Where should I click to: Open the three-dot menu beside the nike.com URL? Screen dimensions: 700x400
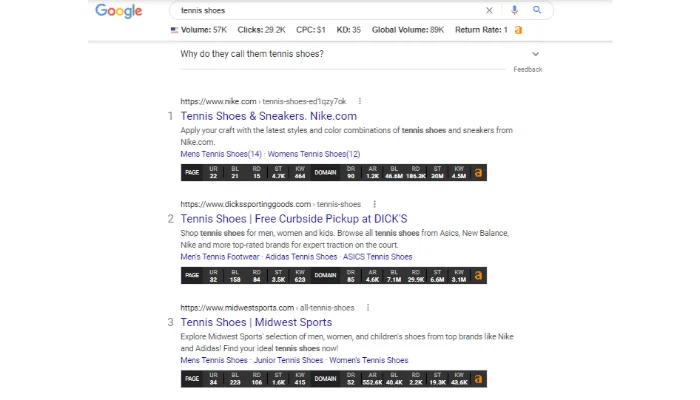click(360, 101)
